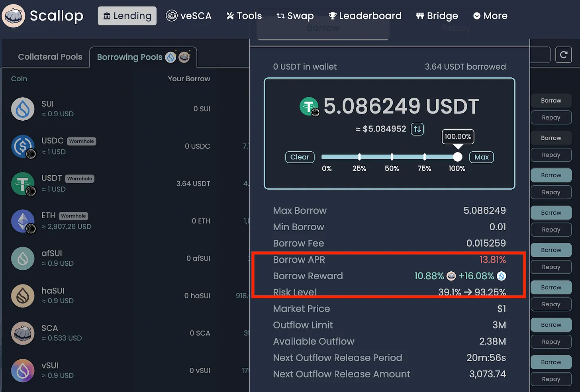
Task: Set the slider to the 50% tick
Action: click(x=392, y=157)
